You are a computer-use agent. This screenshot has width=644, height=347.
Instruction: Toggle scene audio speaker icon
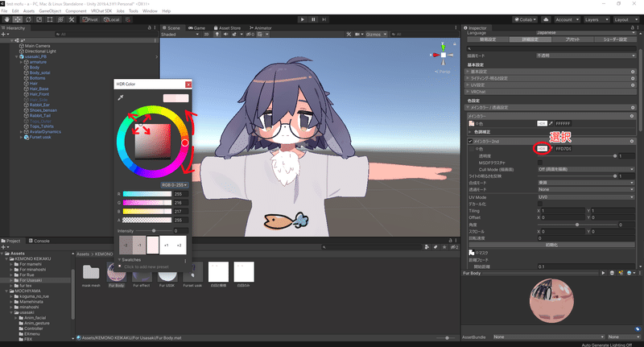coord(225,35)
